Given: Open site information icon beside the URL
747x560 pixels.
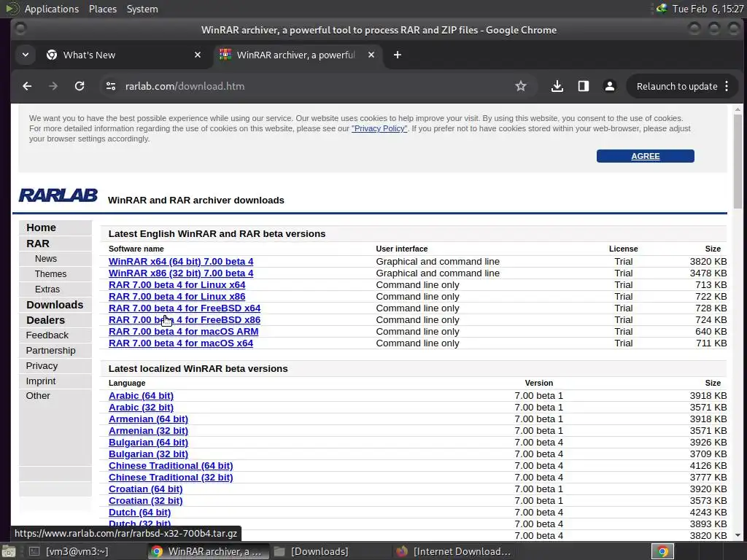Looking at the screenshot, I should tap(111, 86).
